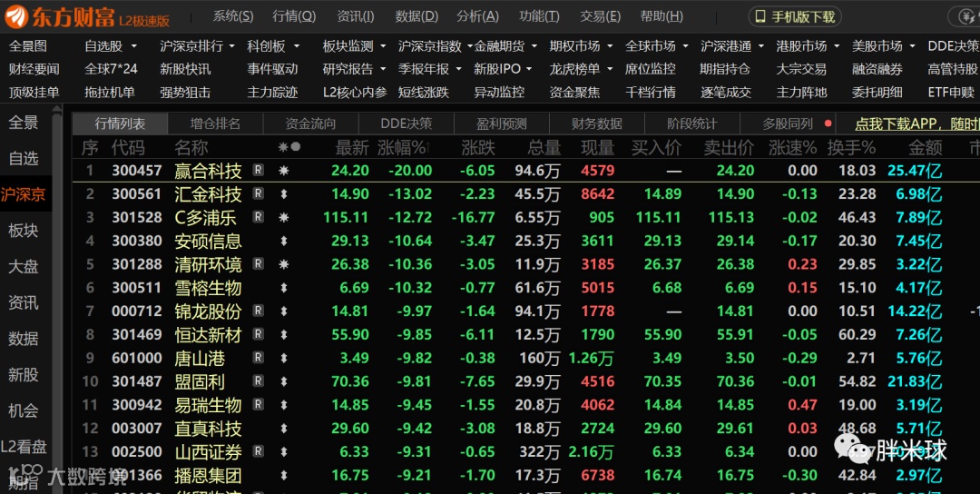
Task: Sort by the 换手% column header
Action: point(851,148)
